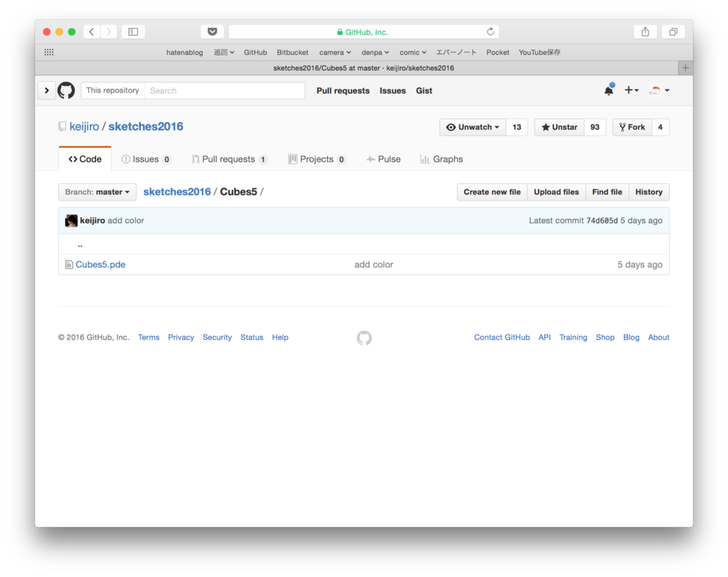The image size is (728, 577).
Task: Add a new tab with plus icon
Action: click(685, 68)
